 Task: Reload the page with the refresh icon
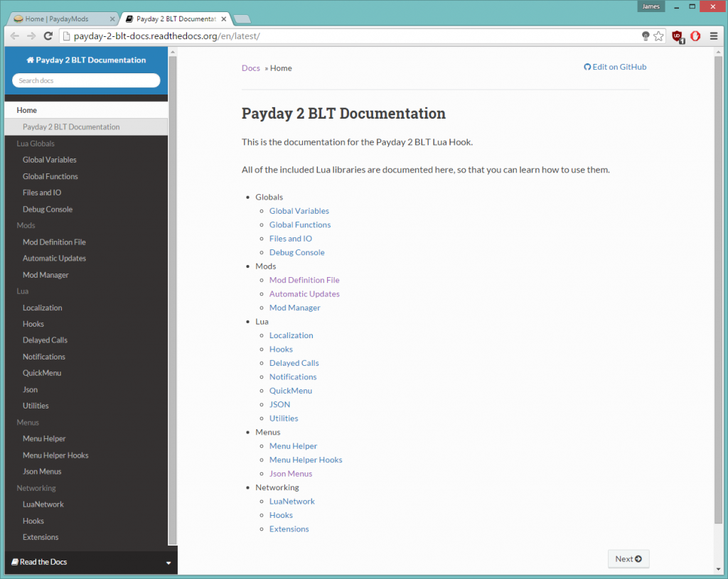(48, 36)
